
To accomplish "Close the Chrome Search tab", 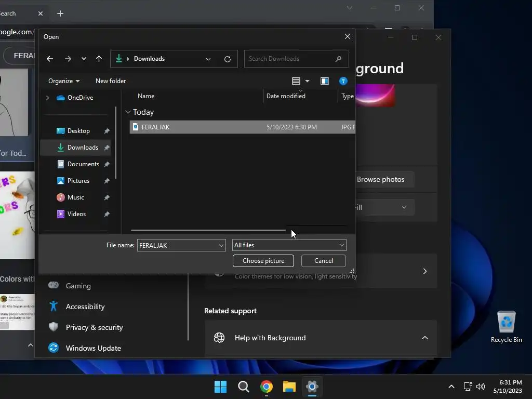I will pos(41,14).
